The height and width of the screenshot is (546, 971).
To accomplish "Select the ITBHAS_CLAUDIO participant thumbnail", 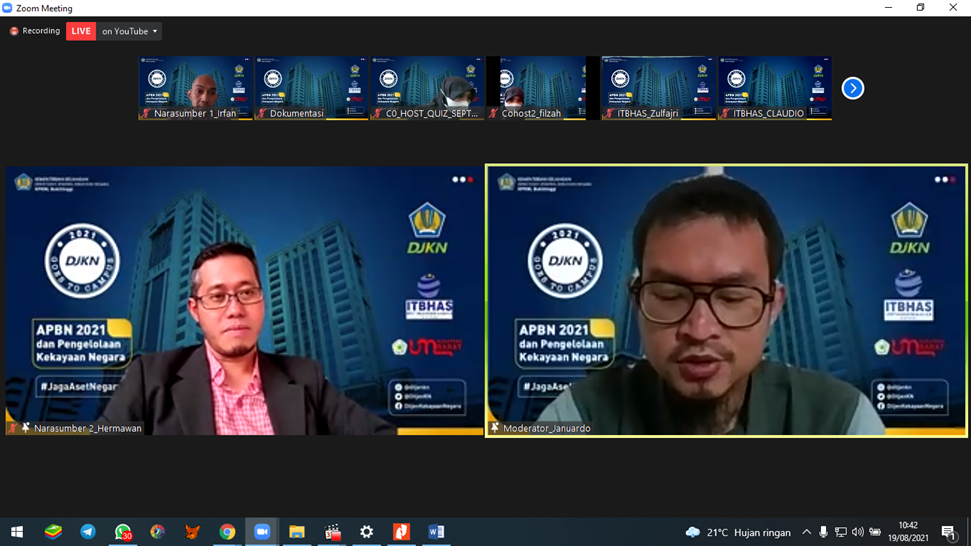I will click(774, 88).
